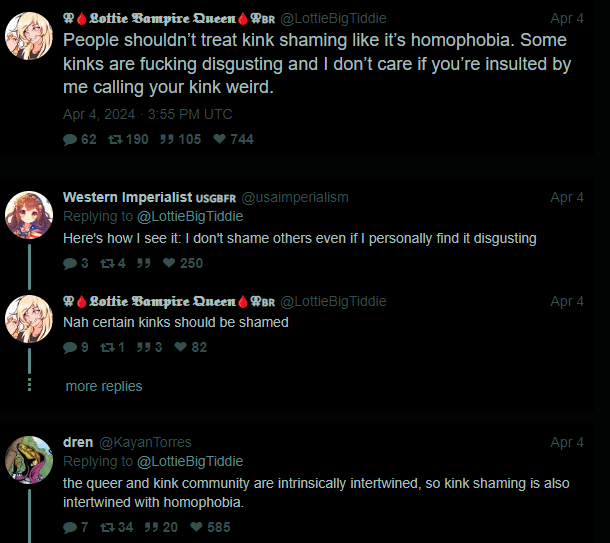
Task: Open @usaimperialism profile handle
Action: coord(295,197)
